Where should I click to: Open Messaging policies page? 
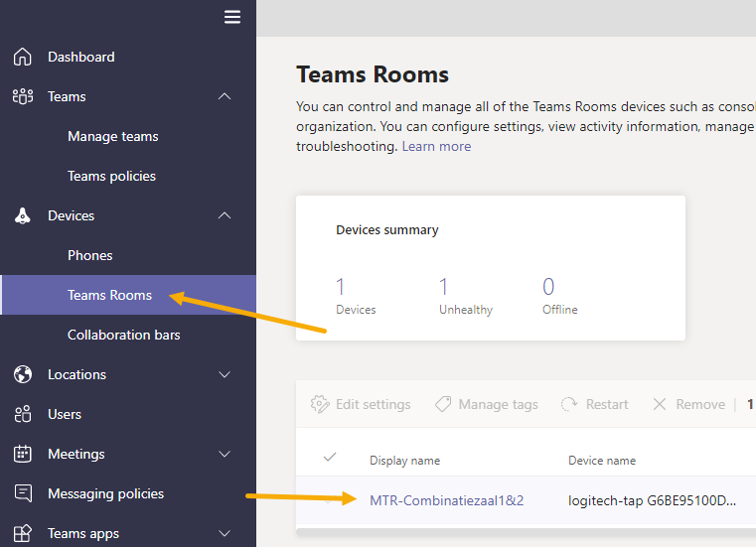(x=105, y=494)
